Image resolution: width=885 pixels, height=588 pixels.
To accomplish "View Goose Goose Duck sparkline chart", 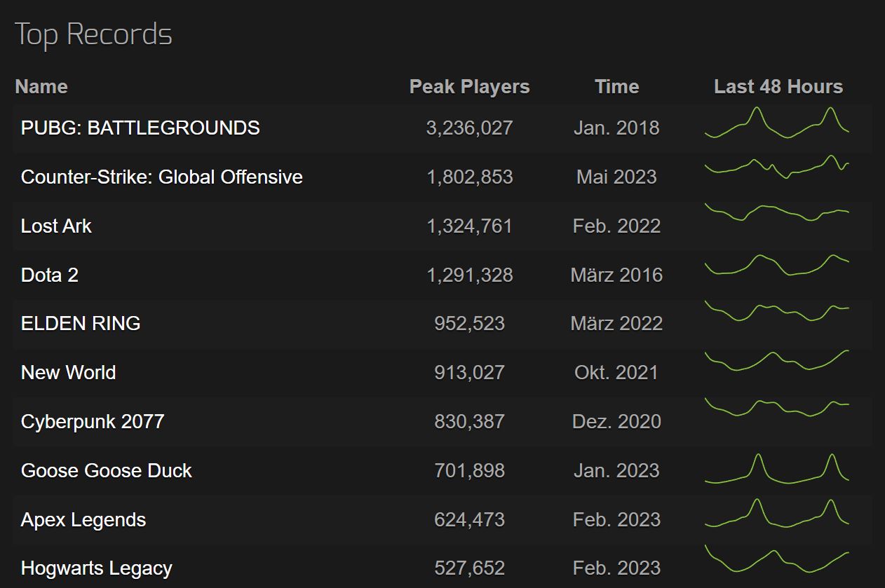I will (777, 469).
